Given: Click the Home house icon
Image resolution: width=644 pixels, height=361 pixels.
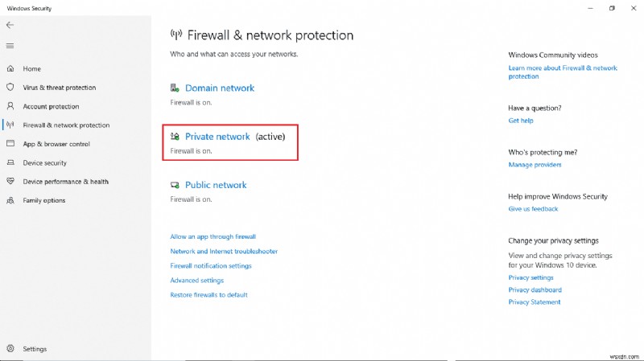Looking at the screenshot, I should 10,69.
